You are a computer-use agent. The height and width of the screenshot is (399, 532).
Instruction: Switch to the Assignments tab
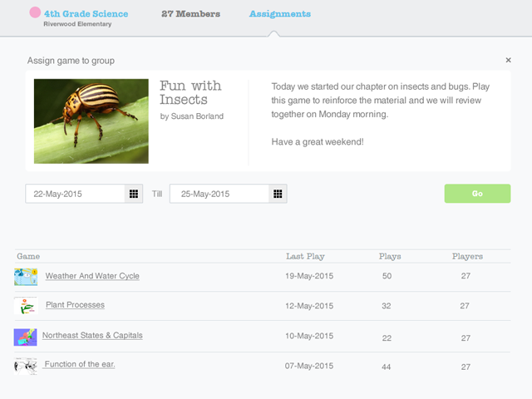280,14
